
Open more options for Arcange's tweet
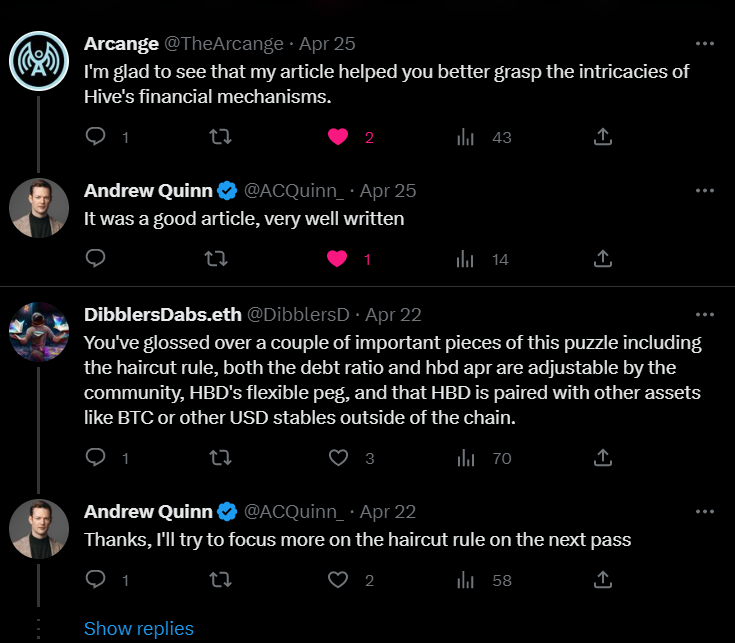[705, 44]
